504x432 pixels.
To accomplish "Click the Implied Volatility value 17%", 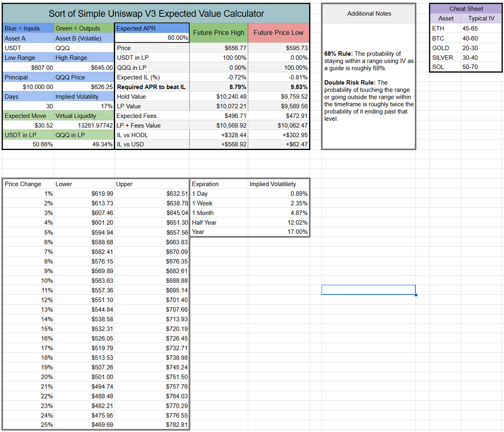I will [x=84, y=106].
